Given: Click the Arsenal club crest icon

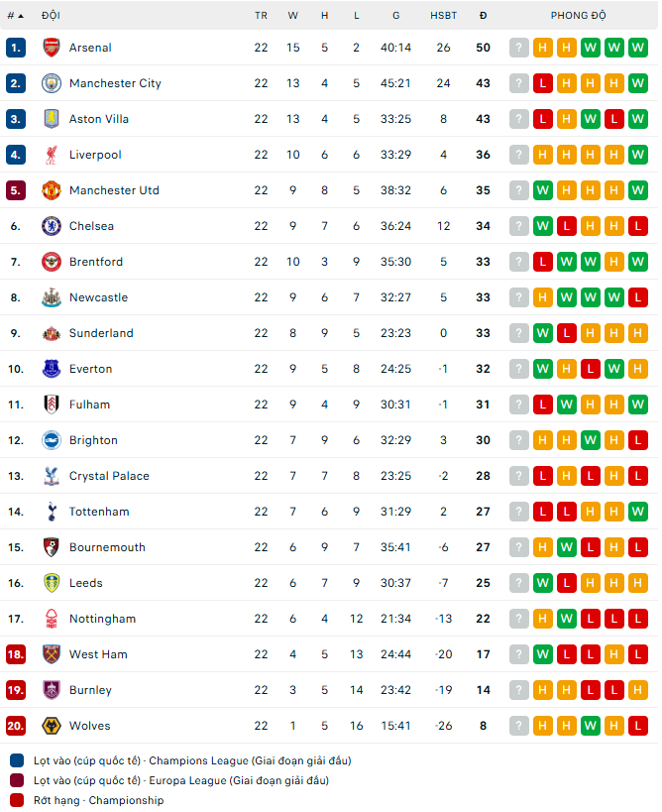Looking at the screenshot, I should (52, 48).
